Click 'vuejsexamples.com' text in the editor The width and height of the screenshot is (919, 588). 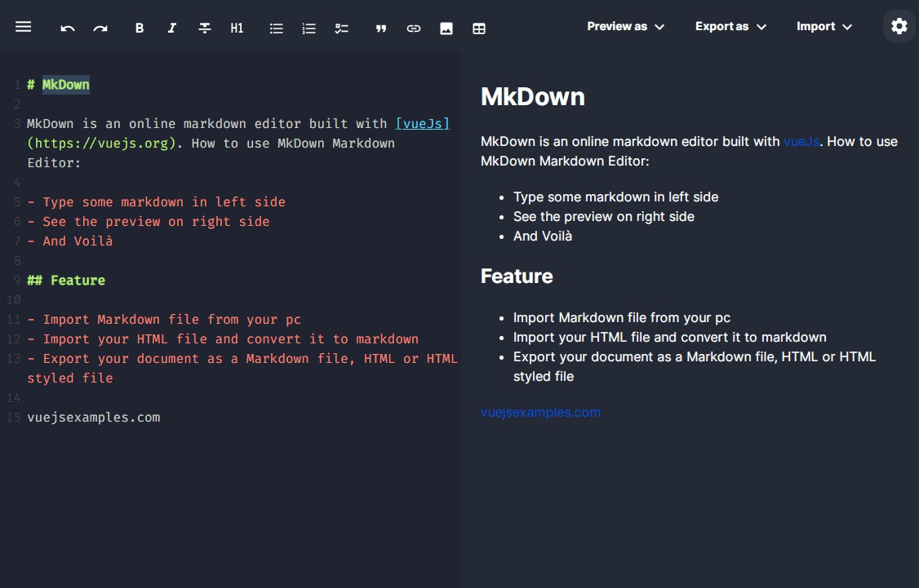point(94,417)
